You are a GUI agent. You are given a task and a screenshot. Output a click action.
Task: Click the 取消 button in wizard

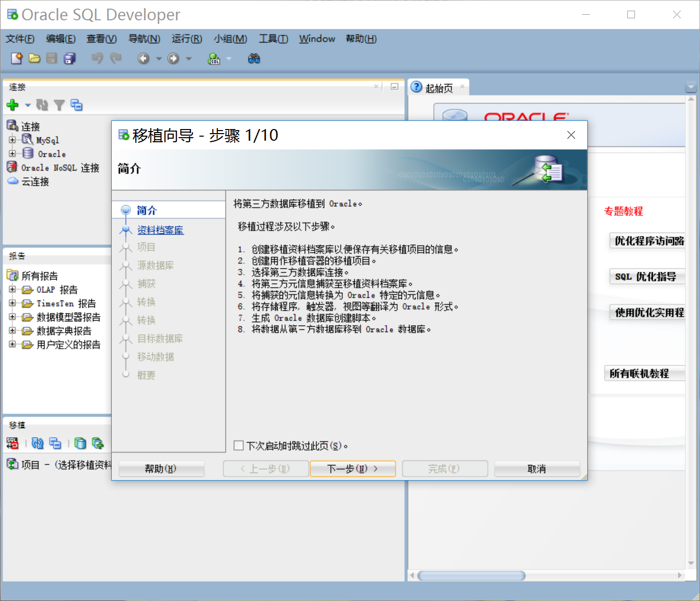pos(537,468)
